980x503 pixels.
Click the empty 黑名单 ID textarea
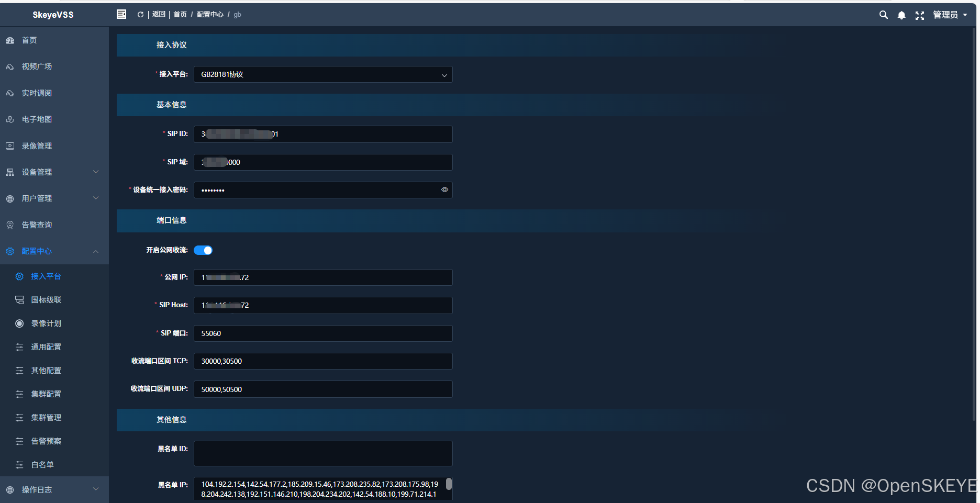tap(323, 453)
